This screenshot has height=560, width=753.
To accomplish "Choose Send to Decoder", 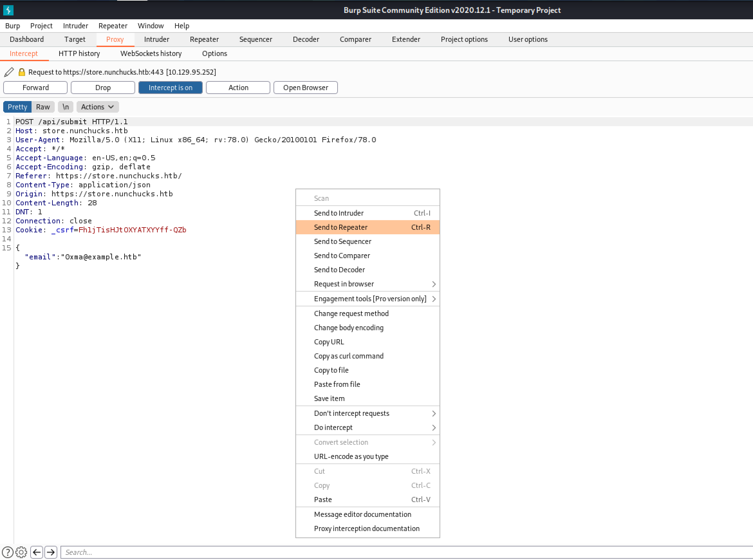I will [x=368, y=270].
